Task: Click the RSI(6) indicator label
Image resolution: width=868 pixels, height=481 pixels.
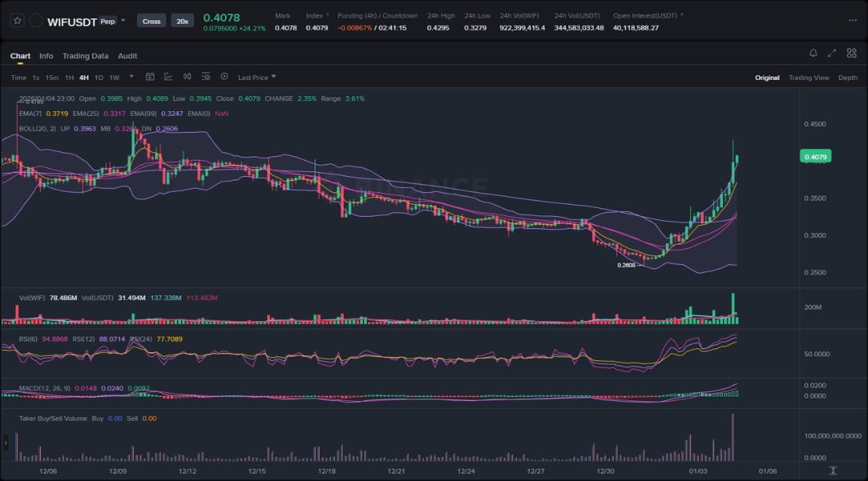Action: pos(29,339)
